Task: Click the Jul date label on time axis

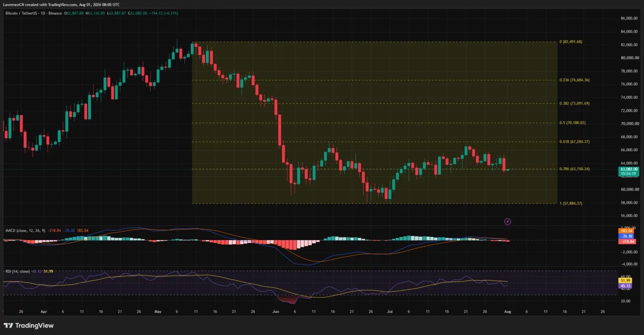Action: 390,311
